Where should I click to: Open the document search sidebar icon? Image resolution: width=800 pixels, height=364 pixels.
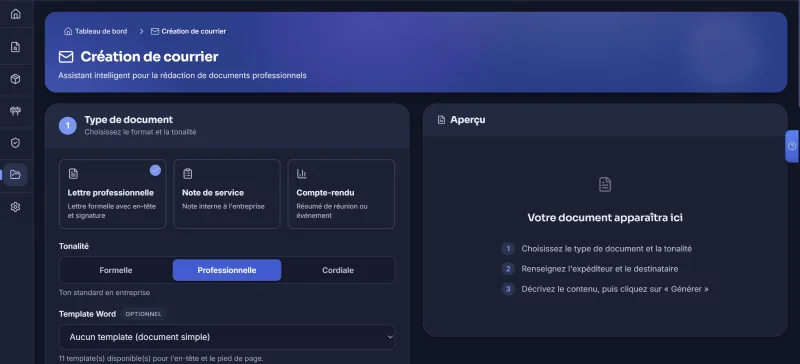(x=15, y=47)
